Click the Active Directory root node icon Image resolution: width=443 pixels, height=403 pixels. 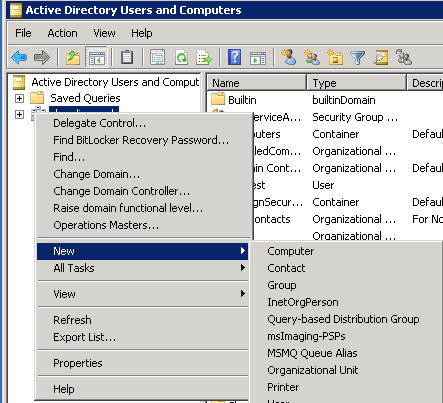19,82
